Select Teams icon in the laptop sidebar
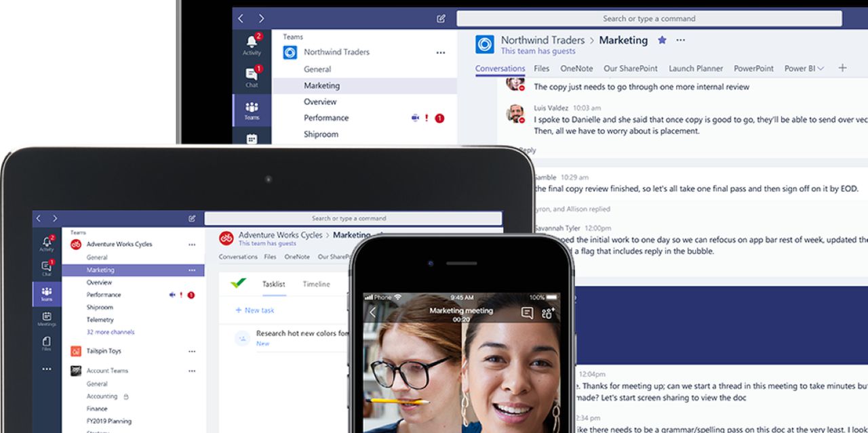 (252, 110)
